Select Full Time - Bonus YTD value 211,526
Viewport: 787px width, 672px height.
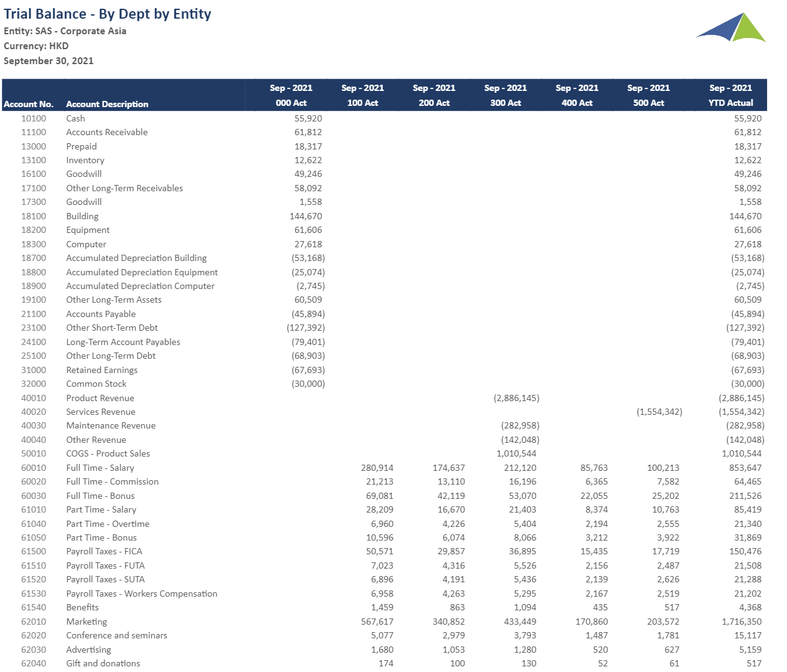click(x=745, y=496)
